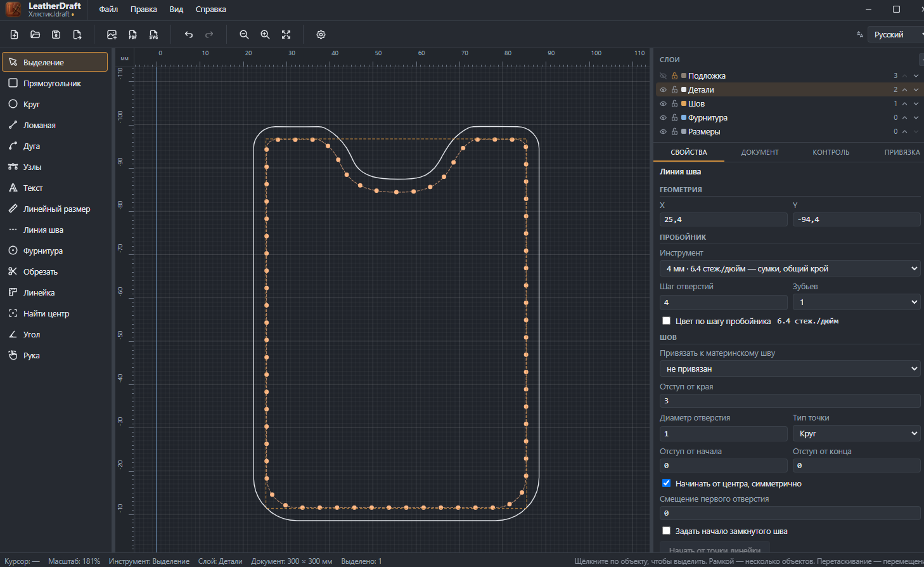Pick the Ломаная polyline tool

point(55,125)
